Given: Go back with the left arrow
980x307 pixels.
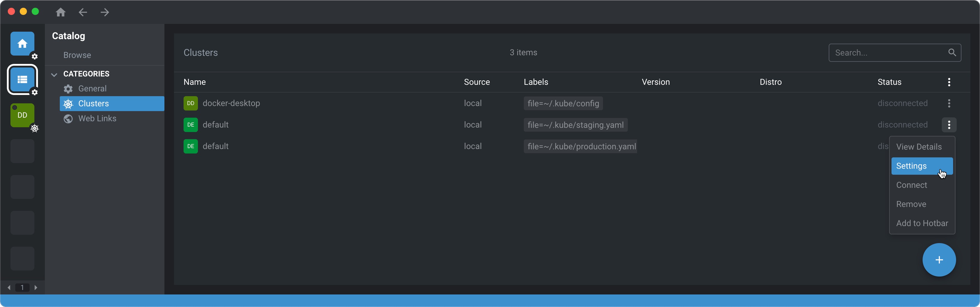Looking at the screenshot, I should coord(83,13).
